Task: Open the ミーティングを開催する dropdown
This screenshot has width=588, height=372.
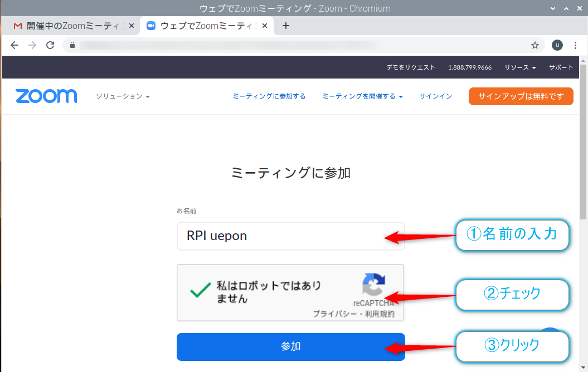Action: pyautogui.click(x=363, y=96)
